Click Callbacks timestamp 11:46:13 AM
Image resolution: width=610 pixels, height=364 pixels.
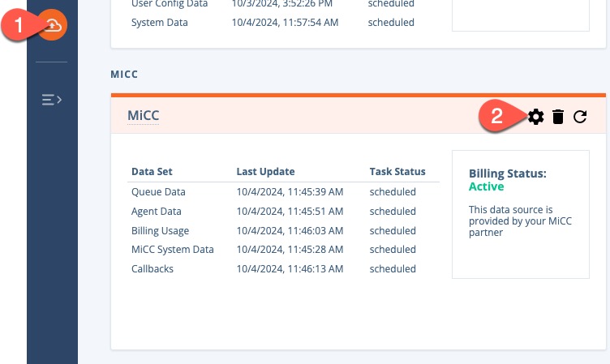[x=290, y=268]
